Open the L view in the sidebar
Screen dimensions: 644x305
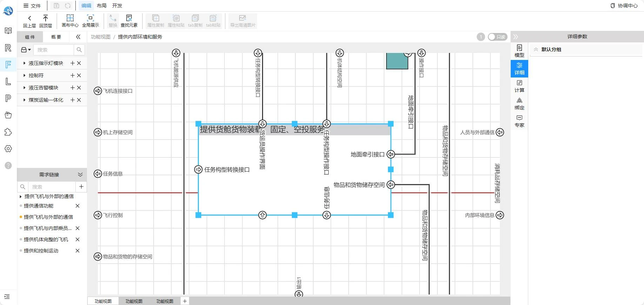(x=8, y=81)
